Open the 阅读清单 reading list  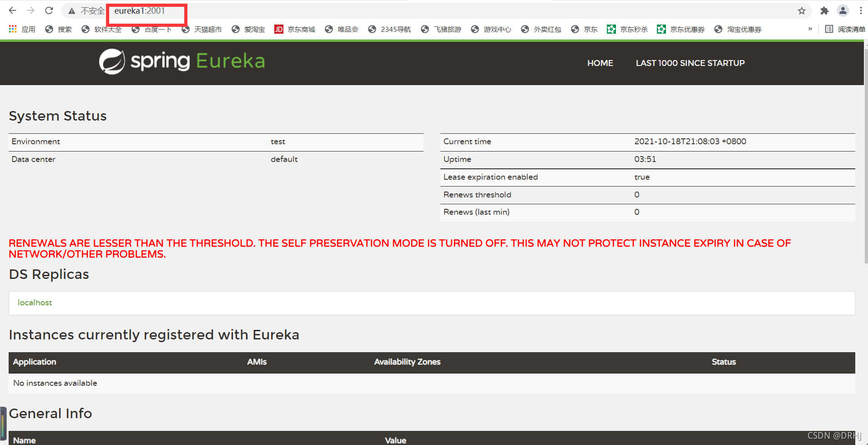[845, 29]
